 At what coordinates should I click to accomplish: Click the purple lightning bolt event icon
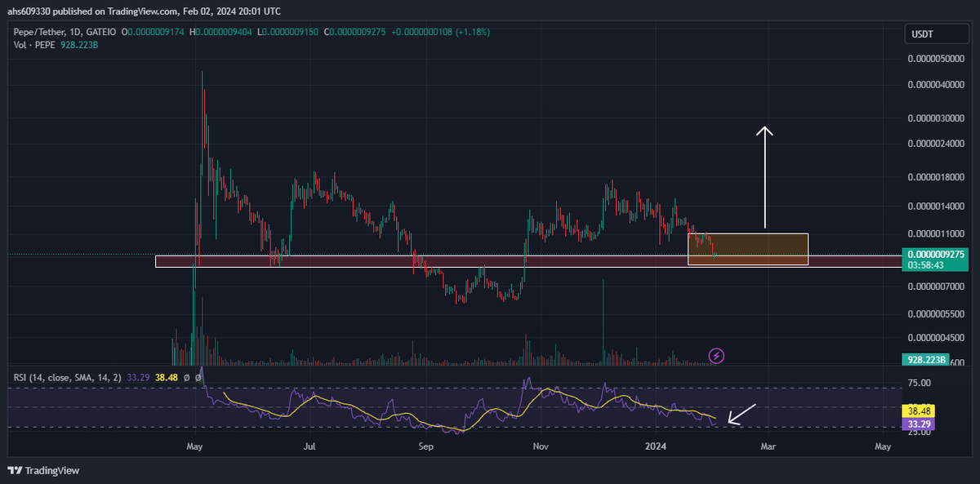click(716, 355)
